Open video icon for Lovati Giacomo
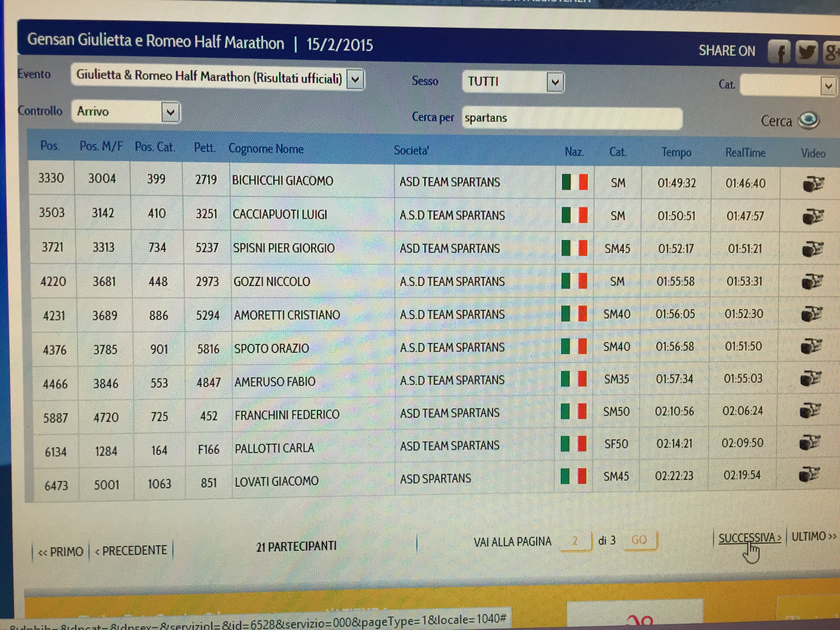Image resolution: width=840 pixels, height=630 pixels. (809, 475)
